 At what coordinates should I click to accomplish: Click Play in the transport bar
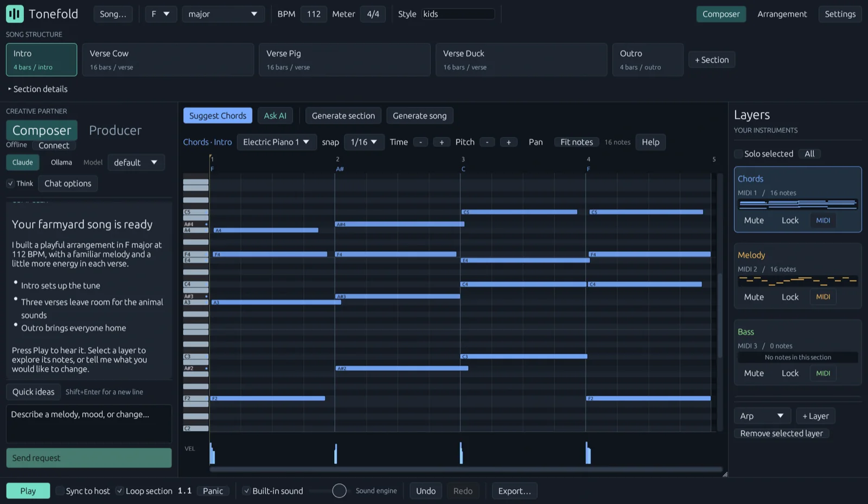pos(28,491)
